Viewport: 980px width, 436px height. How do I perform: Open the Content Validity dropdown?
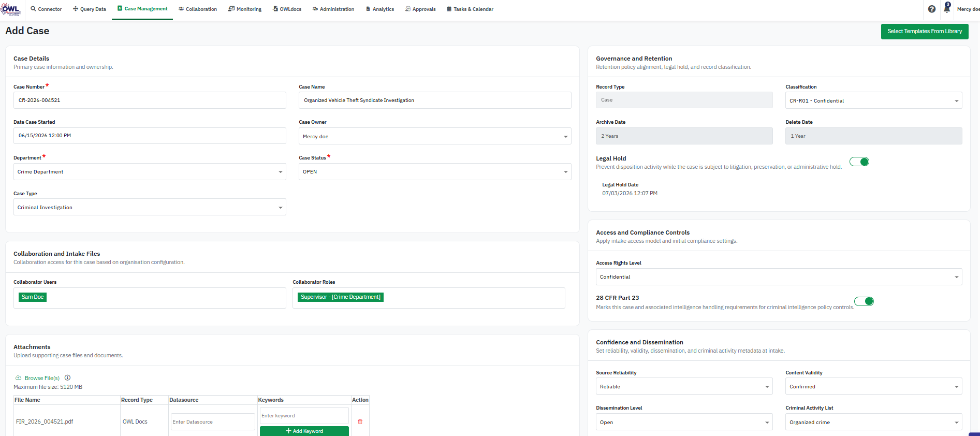click(x=874, y=386)
